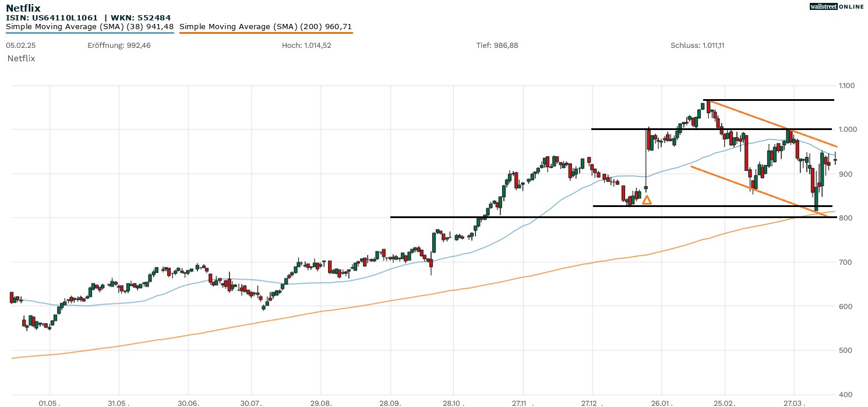This screenshot has width=868, height=407.
Task: Click the ISIN US64110L1061 text
Action: point(52,17)
